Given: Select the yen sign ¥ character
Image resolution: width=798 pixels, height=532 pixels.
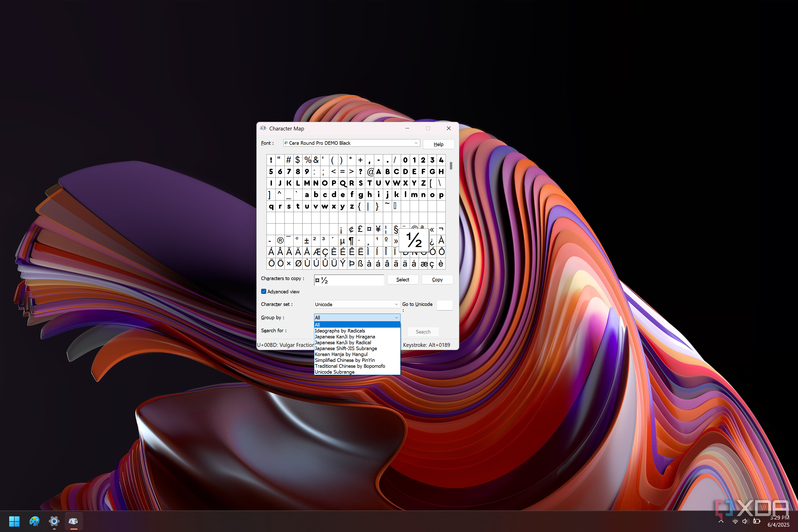Looking at the screenshot, I should (x=378, y=229).
